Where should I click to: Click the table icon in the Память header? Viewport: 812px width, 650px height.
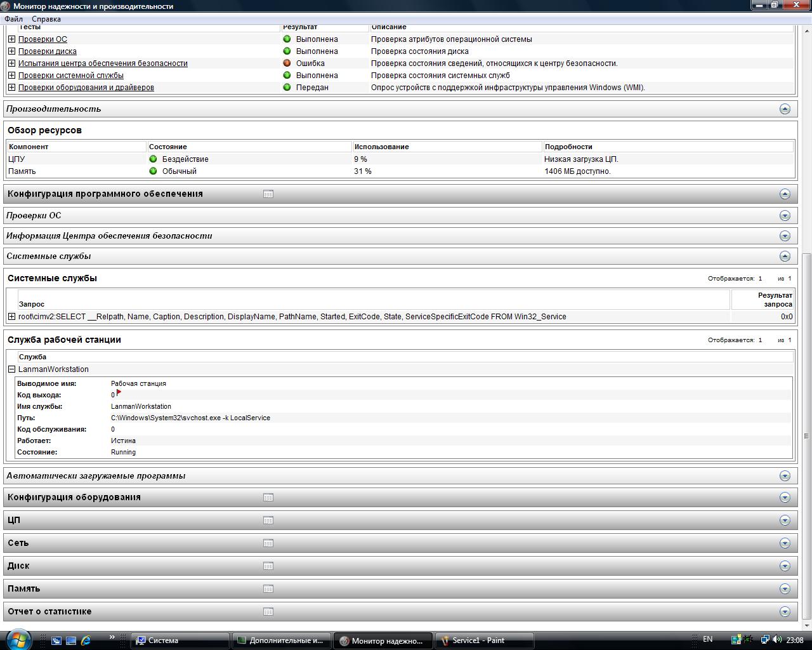click(x=268, y=589)
